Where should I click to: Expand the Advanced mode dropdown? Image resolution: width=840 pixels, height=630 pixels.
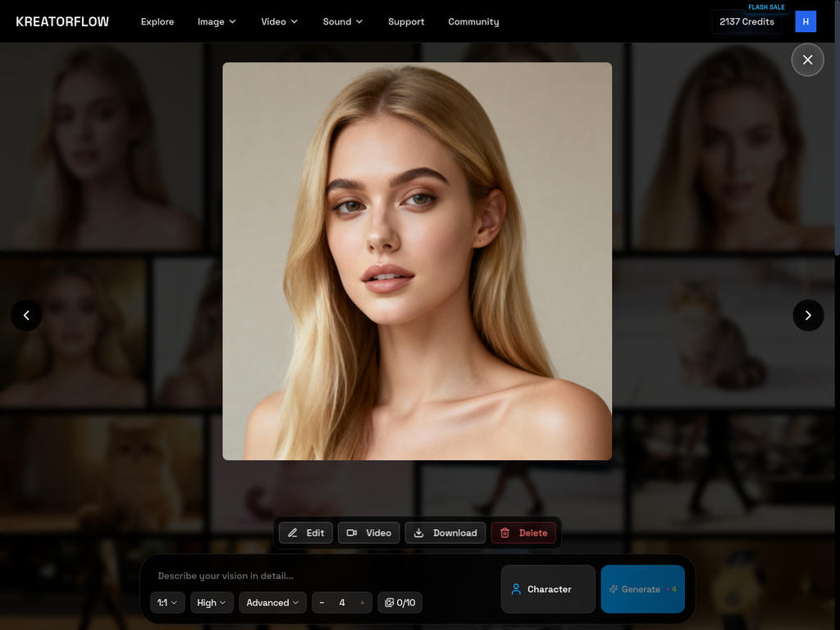click(x=272, y=602)
